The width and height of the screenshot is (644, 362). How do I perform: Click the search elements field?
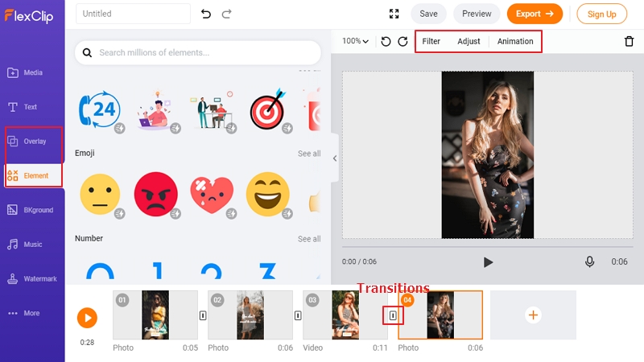coord(198,52)
